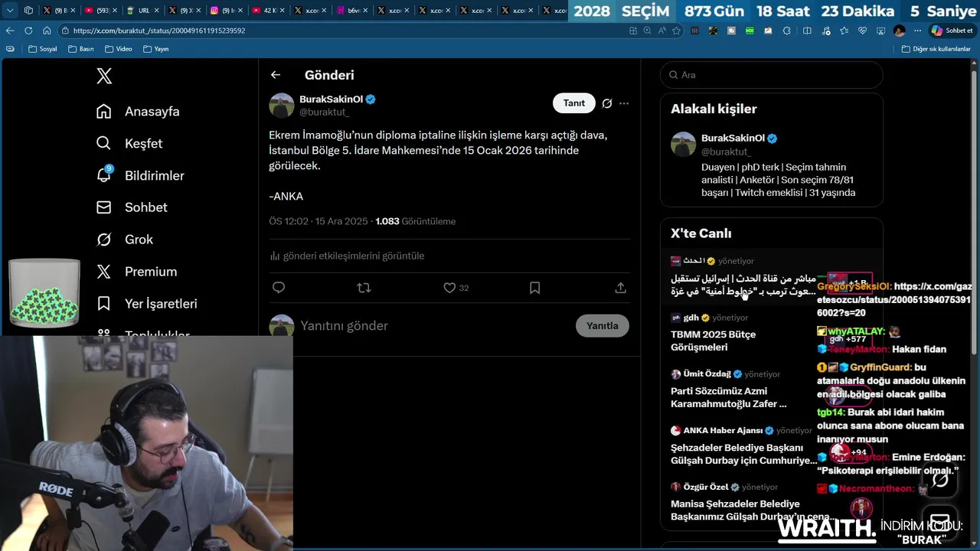Open 'gönderi etkileşimlerini görüntüle' link
The image size is (980, 551).
[347, 256]
